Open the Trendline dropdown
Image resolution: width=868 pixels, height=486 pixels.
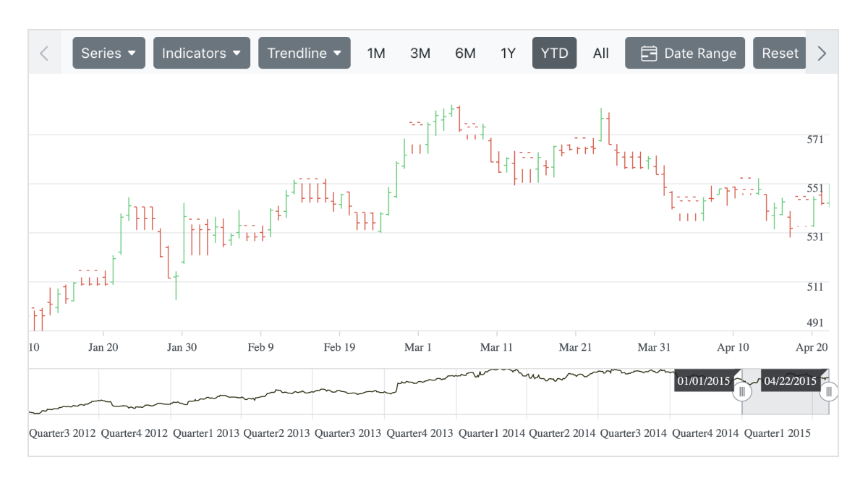[x=304, y=52]
